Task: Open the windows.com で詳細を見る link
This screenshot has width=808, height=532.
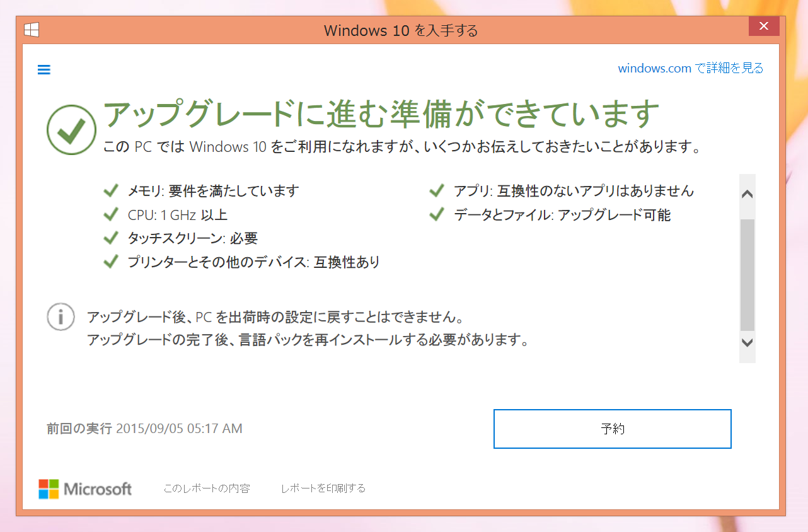Action: pos(691,68)
